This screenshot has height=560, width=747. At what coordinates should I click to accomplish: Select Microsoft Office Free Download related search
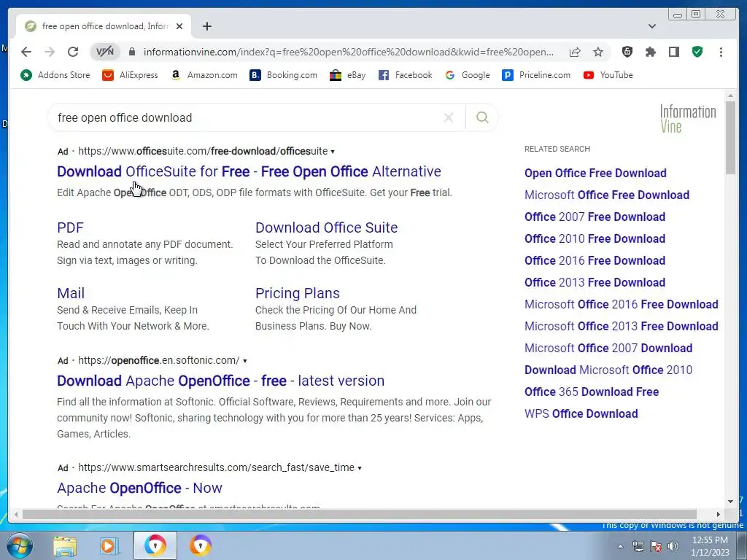pyautogui.click(x=606, y=195)
